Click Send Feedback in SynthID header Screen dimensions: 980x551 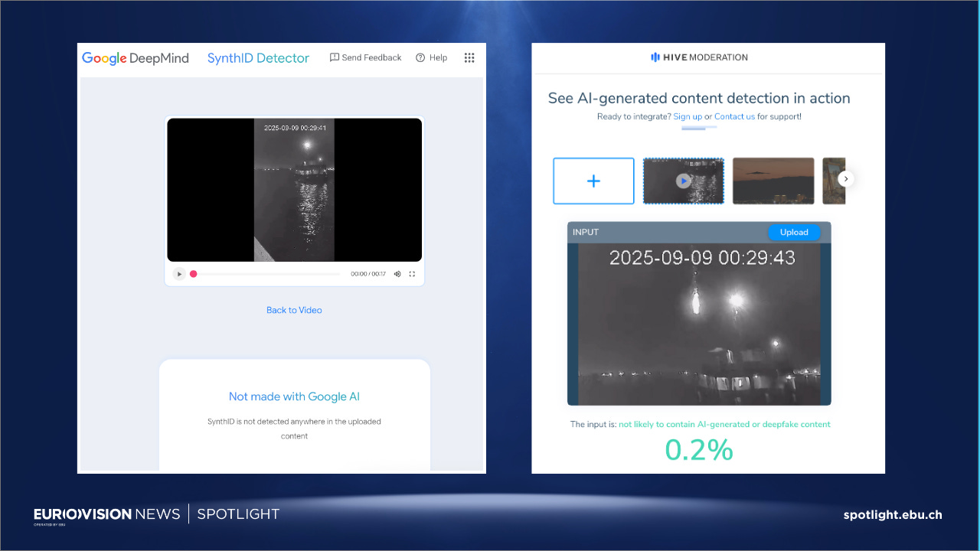[x=365, y=57]
